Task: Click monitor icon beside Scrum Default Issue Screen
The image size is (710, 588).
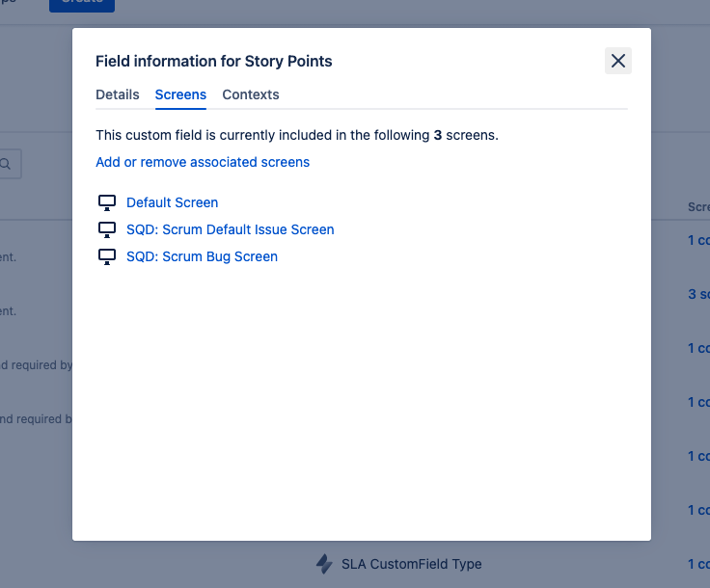Action: [107, 229]
